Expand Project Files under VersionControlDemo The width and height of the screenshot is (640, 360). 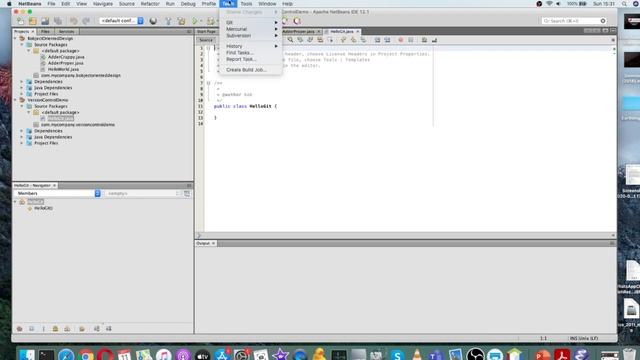22,143
